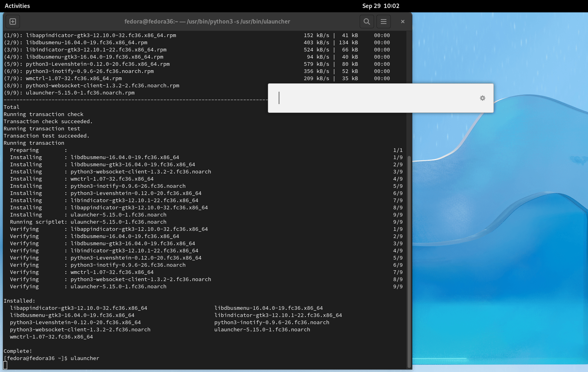Click the 'Running transaction check' line
588x372 pixels.
point(44,114)
